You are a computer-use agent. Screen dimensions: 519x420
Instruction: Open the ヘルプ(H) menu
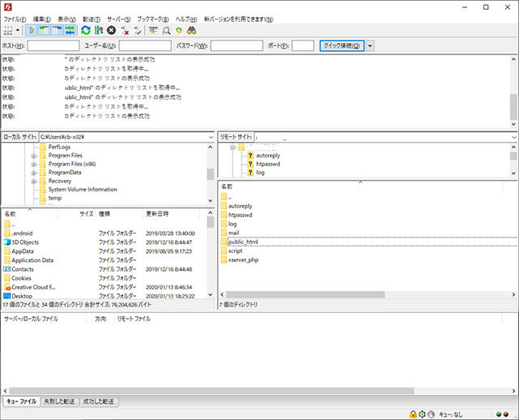pyautogui.click(x=187, y=19)
